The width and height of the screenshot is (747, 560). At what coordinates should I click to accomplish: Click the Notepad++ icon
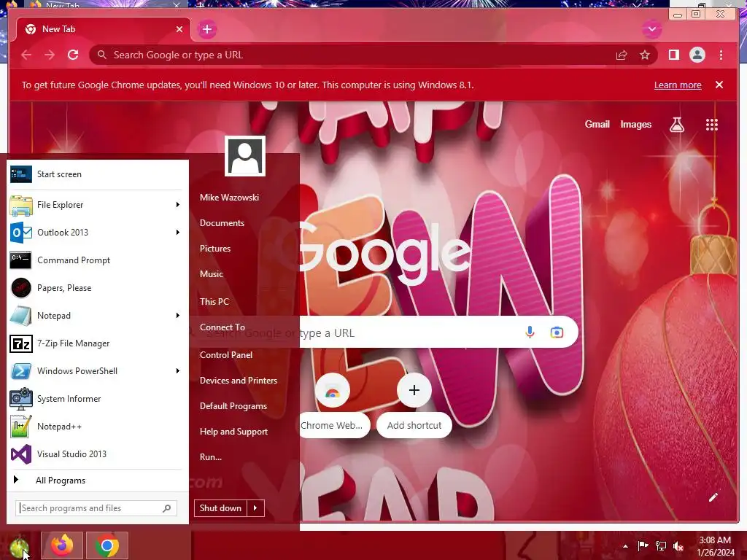click(21, 426)
